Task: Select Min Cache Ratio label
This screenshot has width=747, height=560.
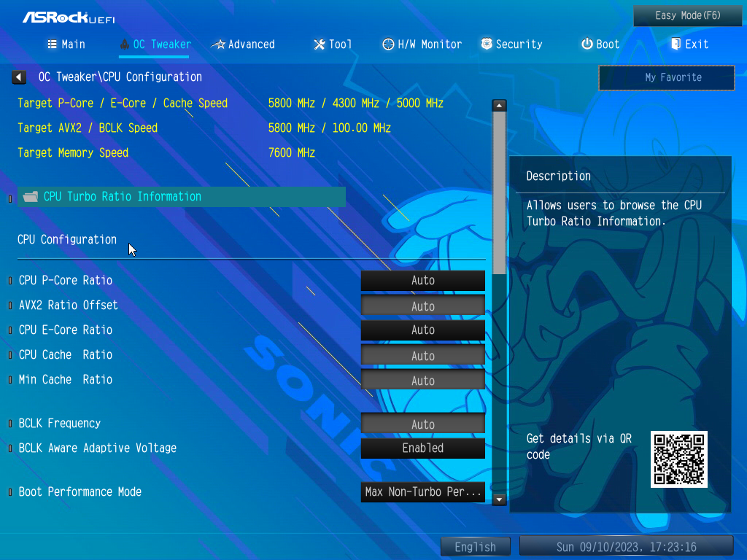Action: click(x=65, y=379)
